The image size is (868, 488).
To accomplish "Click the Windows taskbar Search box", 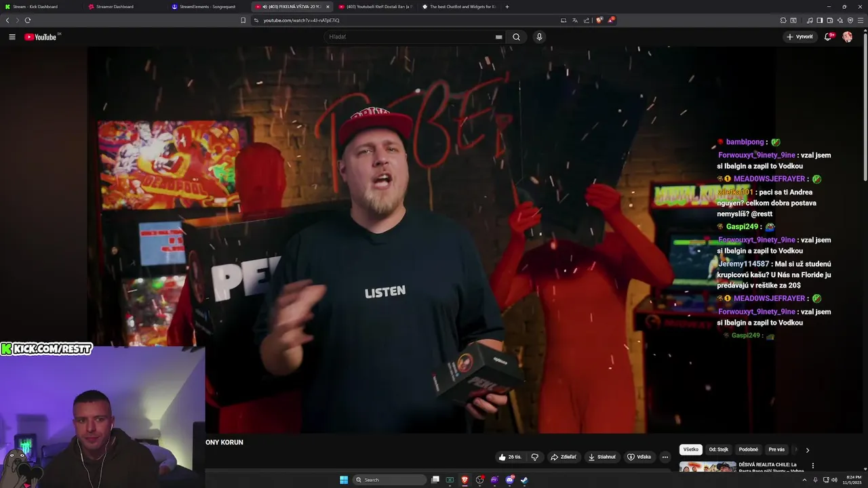I will pos(391,480).
